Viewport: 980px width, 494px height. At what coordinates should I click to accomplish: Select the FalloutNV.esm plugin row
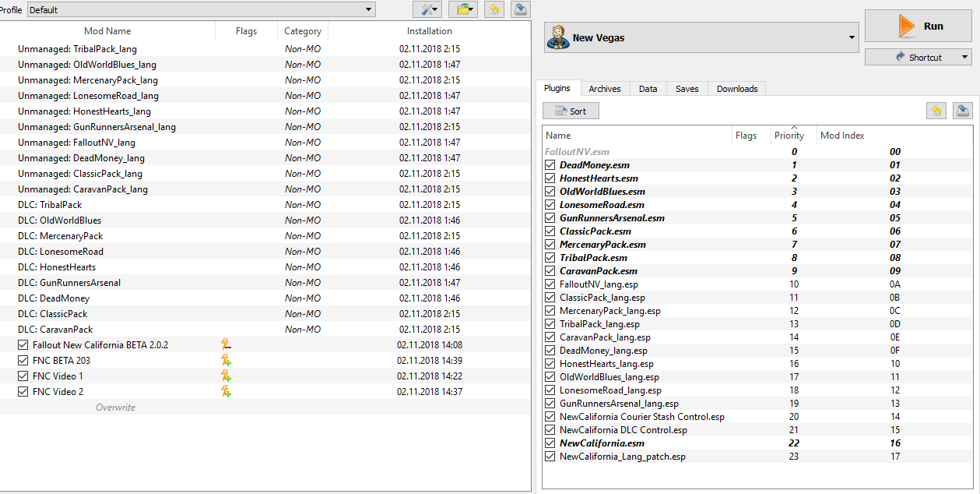pos(757,152)
